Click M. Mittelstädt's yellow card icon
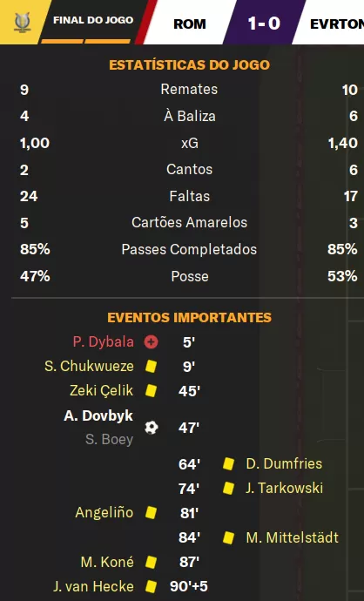The image size is (364, 601). [229, 537]
